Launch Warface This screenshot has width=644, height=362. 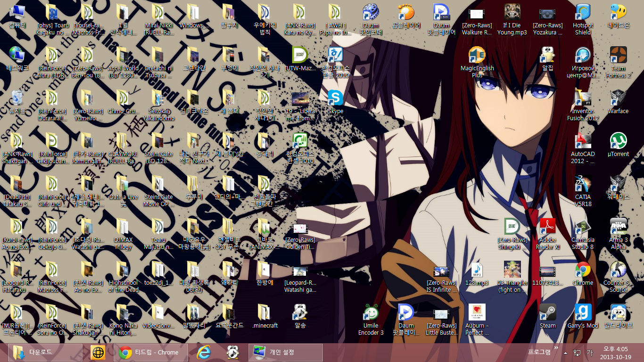[x=618, y=99]
